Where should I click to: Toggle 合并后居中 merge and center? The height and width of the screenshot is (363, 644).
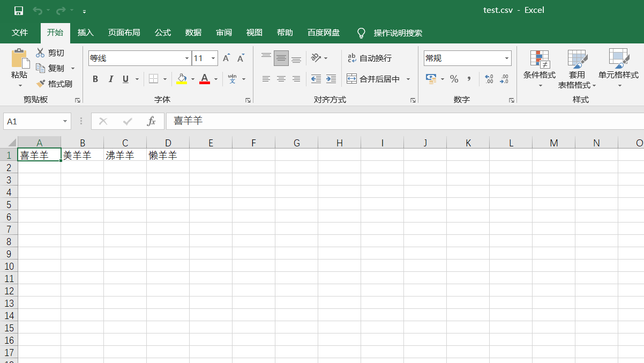pyautogui.click(x=375, y=79)
